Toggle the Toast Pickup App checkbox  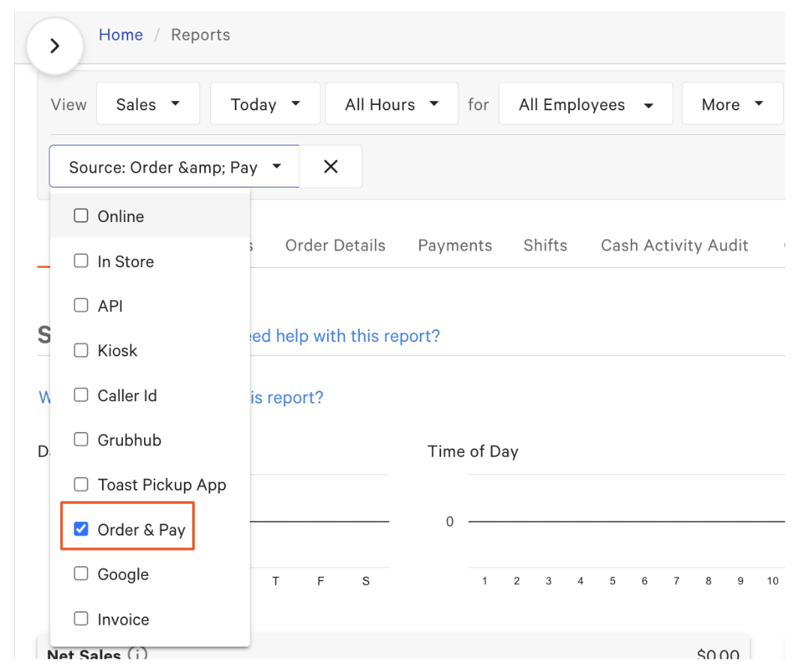pos(81,484)
